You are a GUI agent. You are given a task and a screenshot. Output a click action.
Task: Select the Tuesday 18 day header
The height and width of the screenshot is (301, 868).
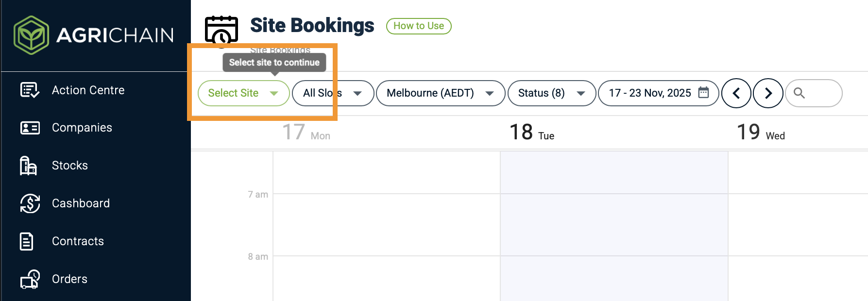click(532, 133)
